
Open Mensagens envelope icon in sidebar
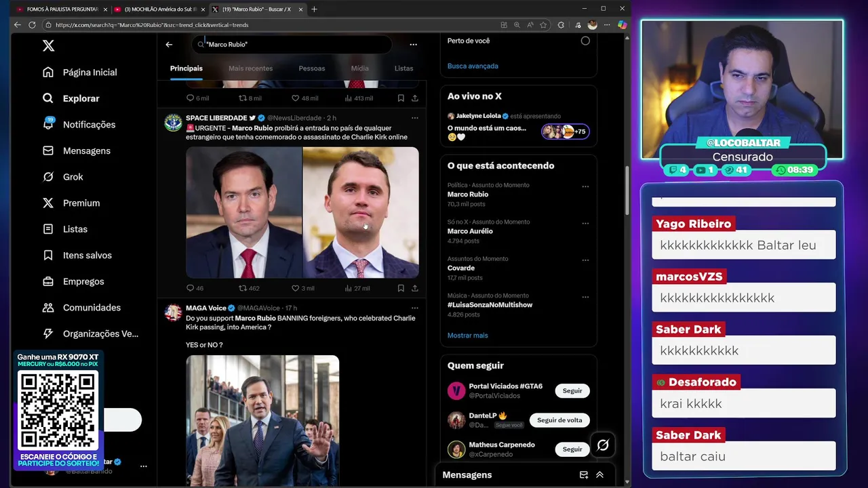(x=48, y=150)
